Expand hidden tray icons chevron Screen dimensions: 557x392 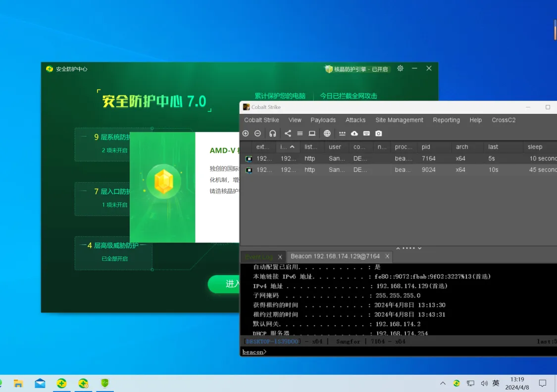[443, 384]
